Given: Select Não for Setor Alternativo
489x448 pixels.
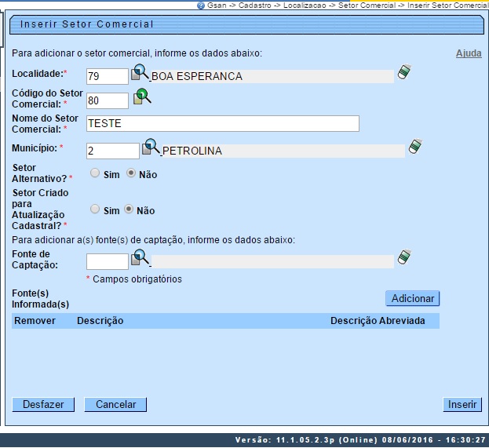Looking at the screenshot, I should click(130, 173).
